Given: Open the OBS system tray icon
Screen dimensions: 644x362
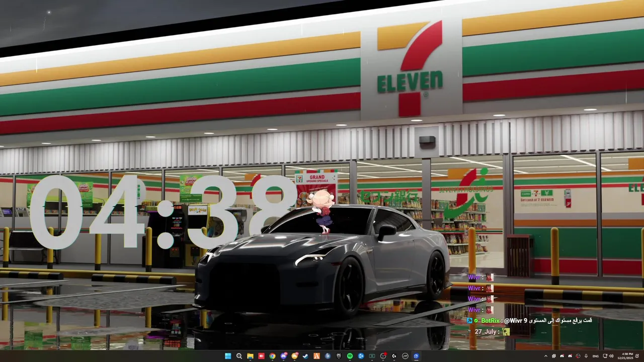Looking at the screenshot, I should pos(578,356).
